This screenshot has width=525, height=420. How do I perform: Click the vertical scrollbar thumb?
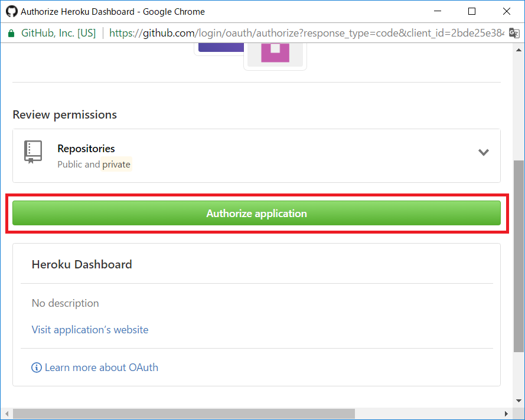(519, 254)
